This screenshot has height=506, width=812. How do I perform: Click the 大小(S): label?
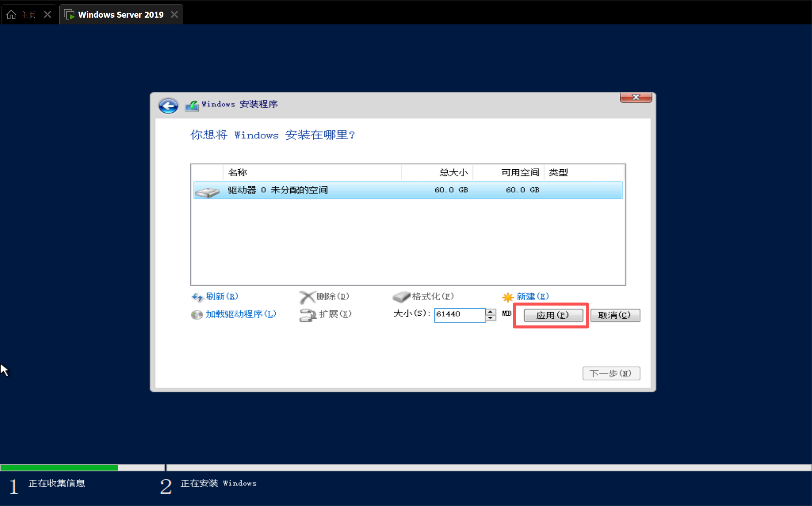(412, 313)
